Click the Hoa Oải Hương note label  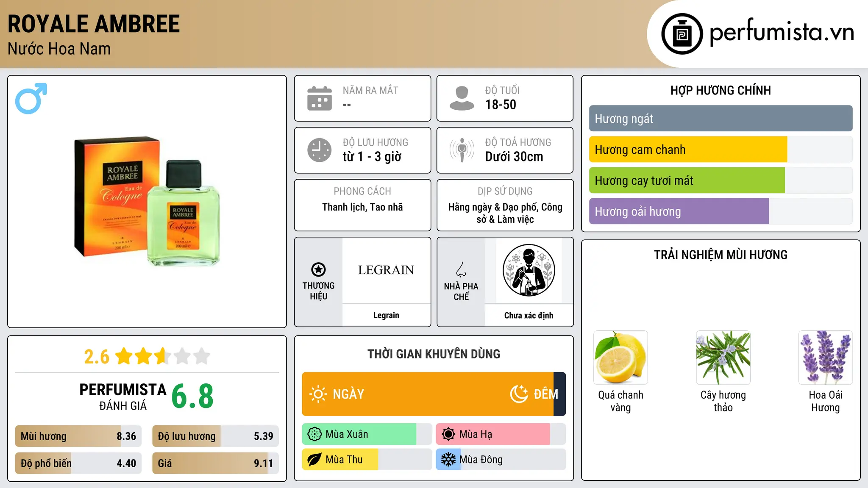(x=826, y=401)
